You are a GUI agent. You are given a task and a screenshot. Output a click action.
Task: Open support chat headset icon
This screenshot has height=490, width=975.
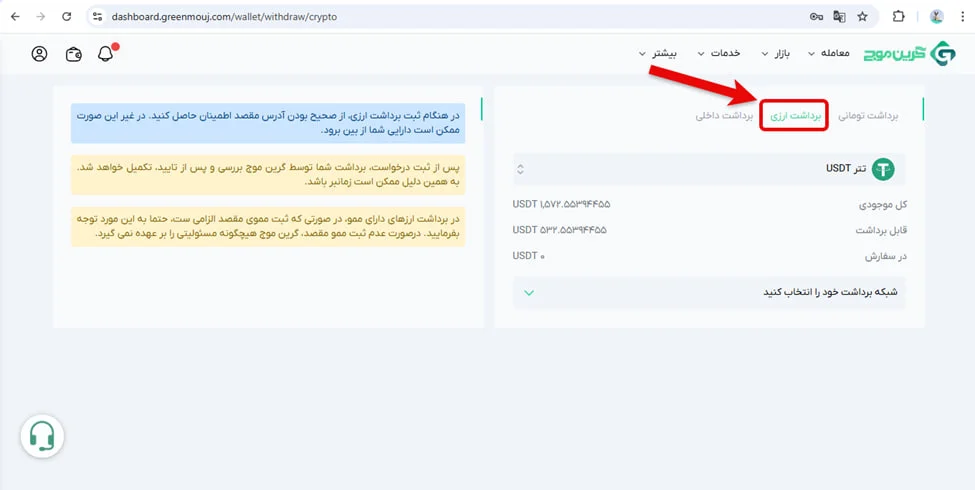click(42, 437)
